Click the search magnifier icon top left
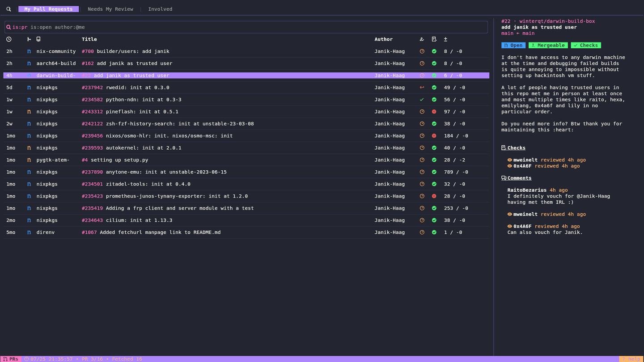 (x=8, y=8)
